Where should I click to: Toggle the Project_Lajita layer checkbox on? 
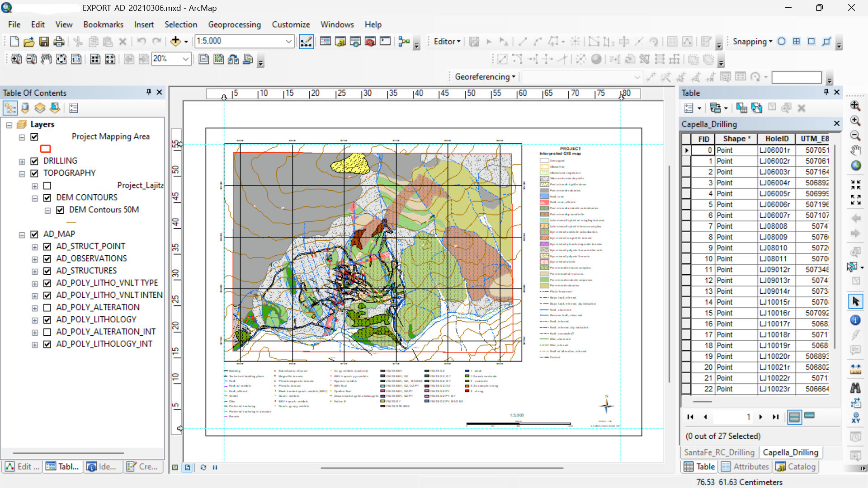tap(47, 186)
